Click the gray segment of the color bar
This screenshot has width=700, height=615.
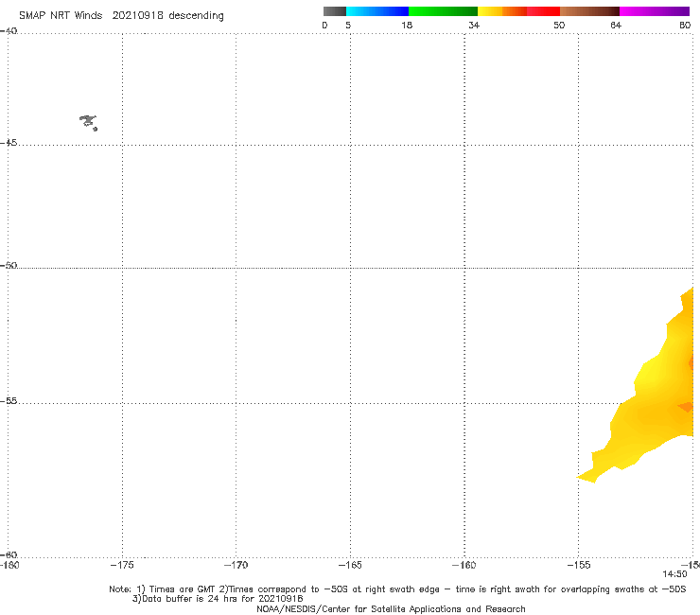coord(335,11)
